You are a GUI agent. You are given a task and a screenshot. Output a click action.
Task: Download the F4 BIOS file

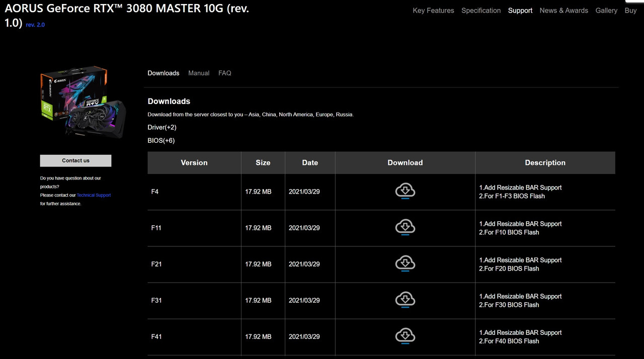pyautogui.click(x=405, y=192)
